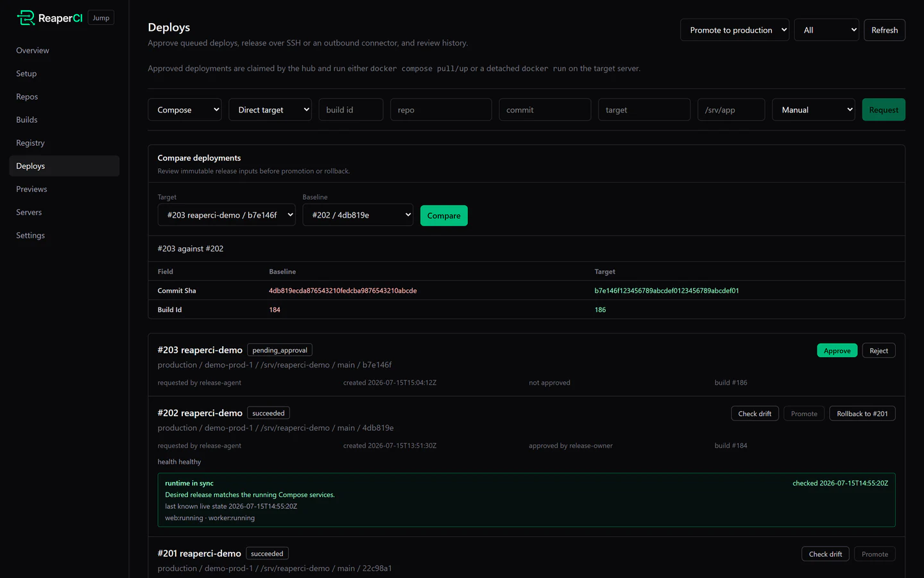Screen dimensions: 924x578
Task: Click the Build Id field row label
Action: pos(169,310)
